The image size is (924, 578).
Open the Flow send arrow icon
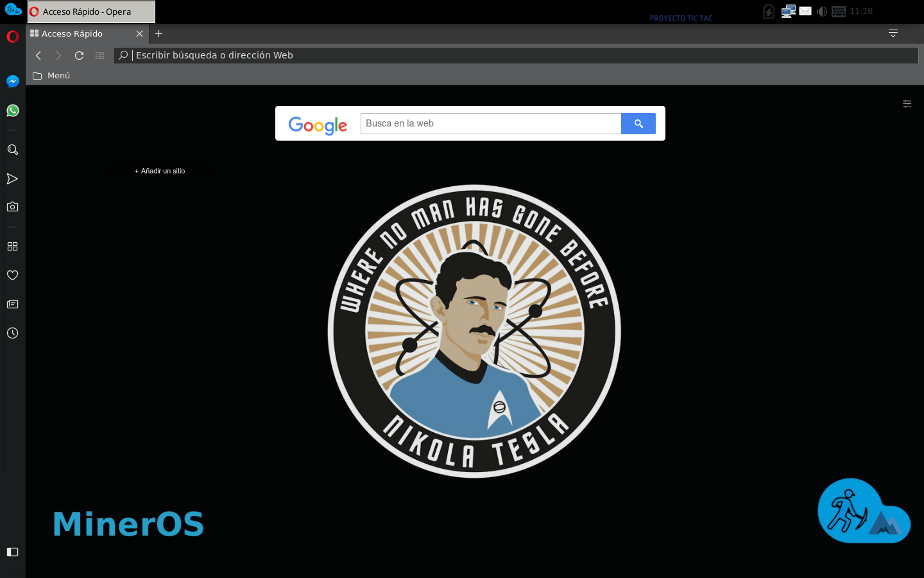coord(12,179)
